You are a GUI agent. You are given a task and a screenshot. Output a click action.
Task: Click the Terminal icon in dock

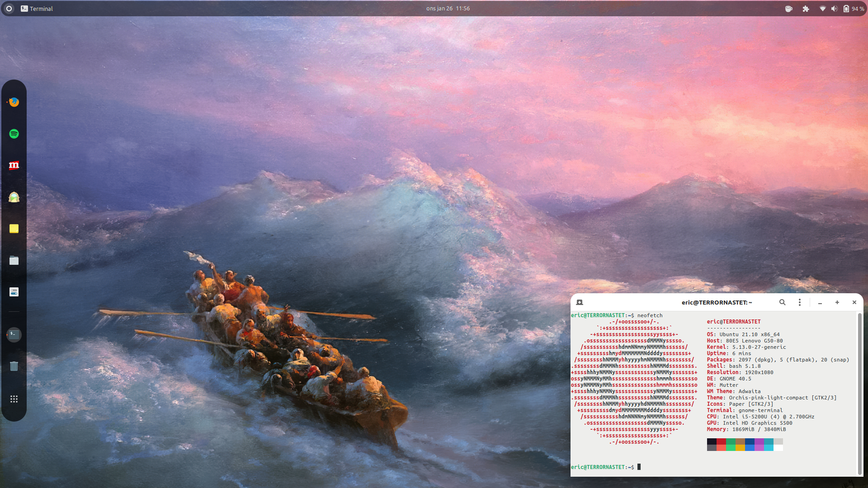tap(14, 335)
